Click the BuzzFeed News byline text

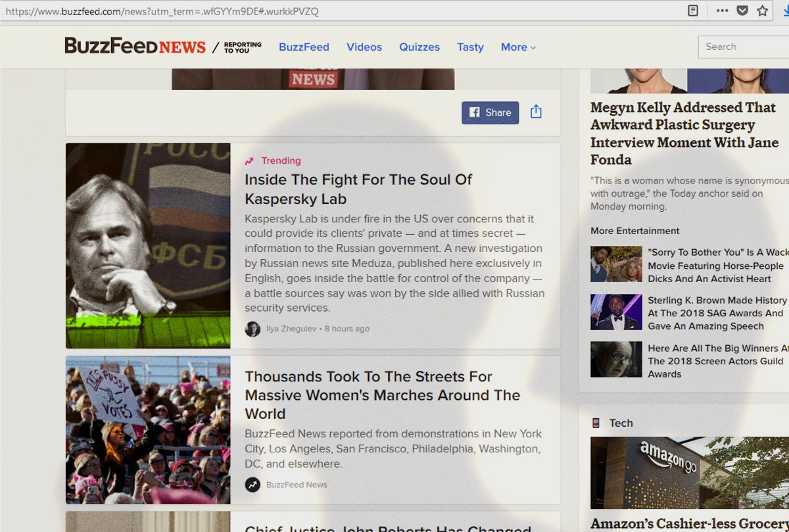[x=297, y=485]
